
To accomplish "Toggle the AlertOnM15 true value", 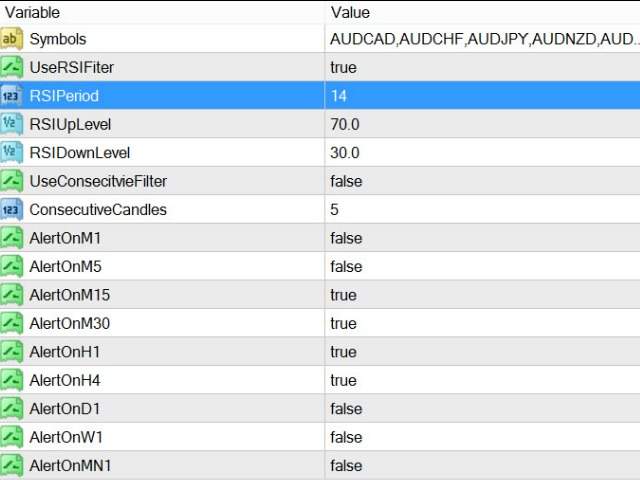I will tap(482, 295).
